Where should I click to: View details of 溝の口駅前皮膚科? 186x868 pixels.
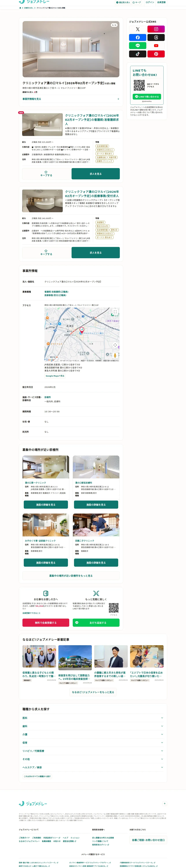(96, 505)
